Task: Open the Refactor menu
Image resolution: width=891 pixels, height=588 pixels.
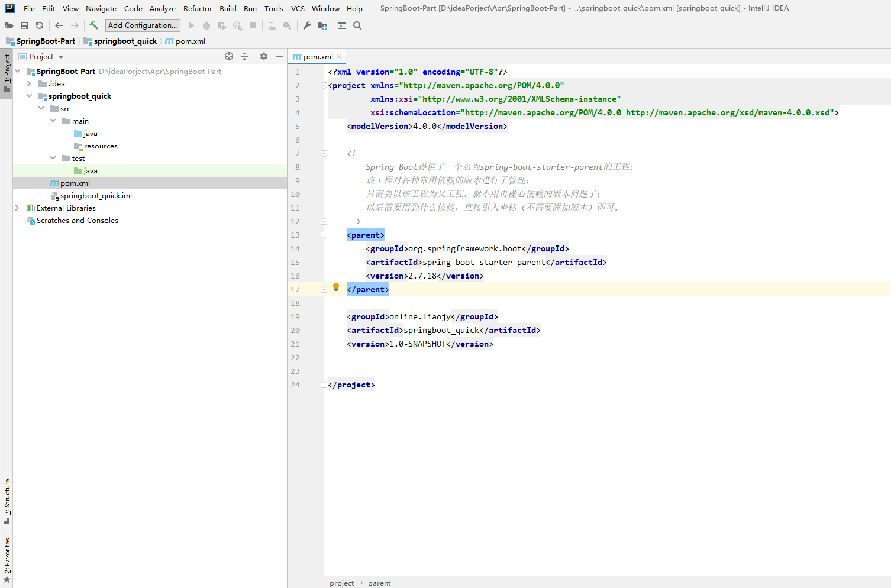Action: tap(198, 8)
